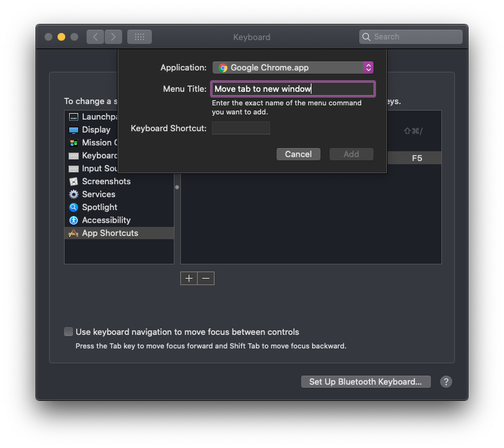504x448 pixels.
Task: Click the Cancel button in dialog
Action: pyautogui.click(x=298, y=154)
